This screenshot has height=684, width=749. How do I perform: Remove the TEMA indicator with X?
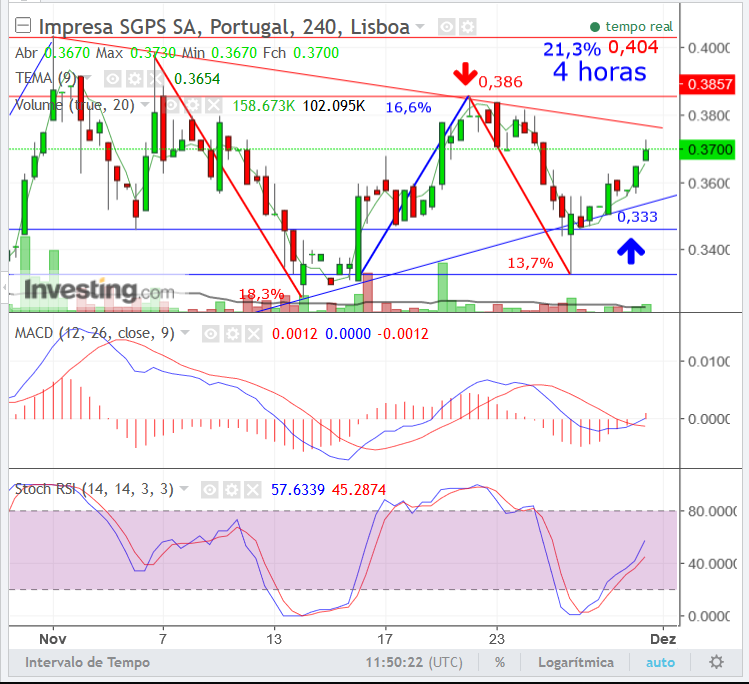[156, 79]
